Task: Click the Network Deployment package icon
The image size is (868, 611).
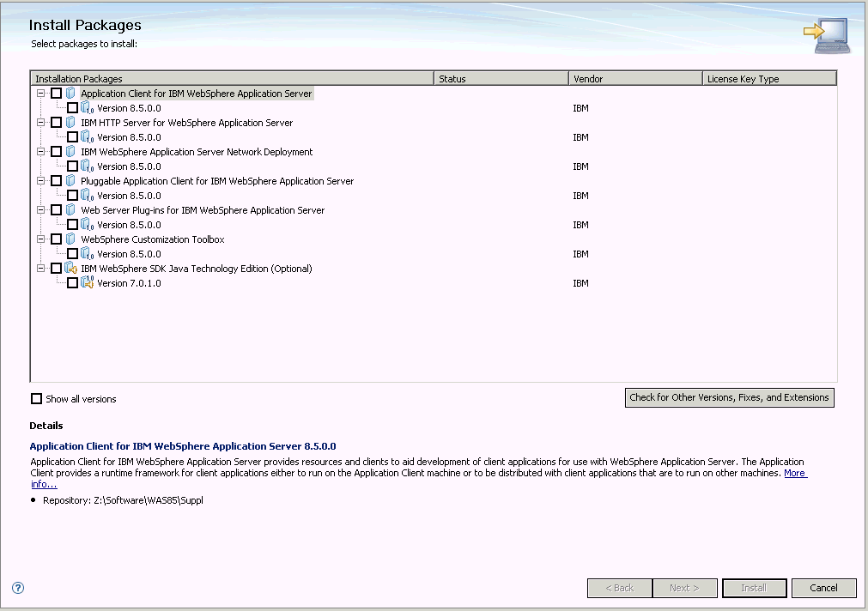Action: 70,152
